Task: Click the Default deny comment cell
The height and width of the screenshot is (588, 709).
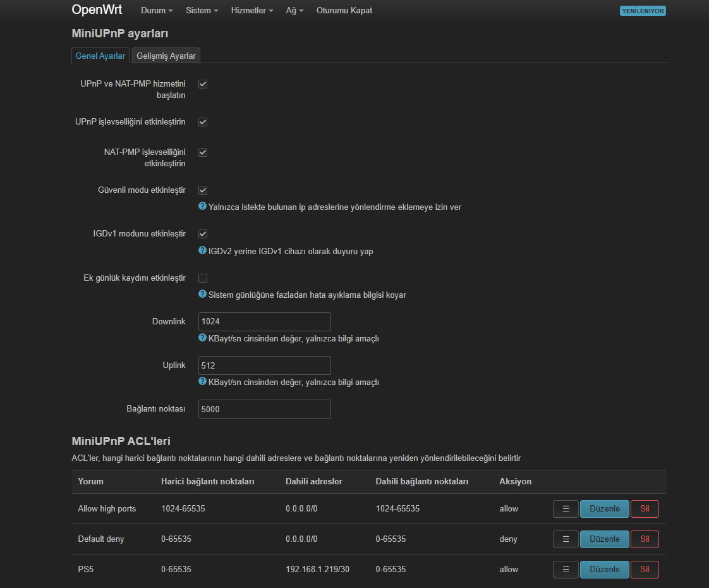Action: click(x=101, y=539)
